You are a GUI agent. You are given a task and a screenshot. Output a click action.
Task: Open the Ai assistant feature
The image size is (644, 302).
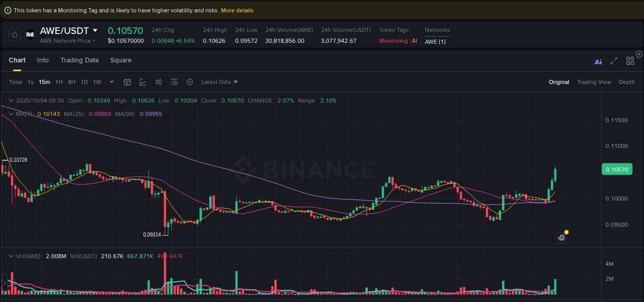pos(598,60)
